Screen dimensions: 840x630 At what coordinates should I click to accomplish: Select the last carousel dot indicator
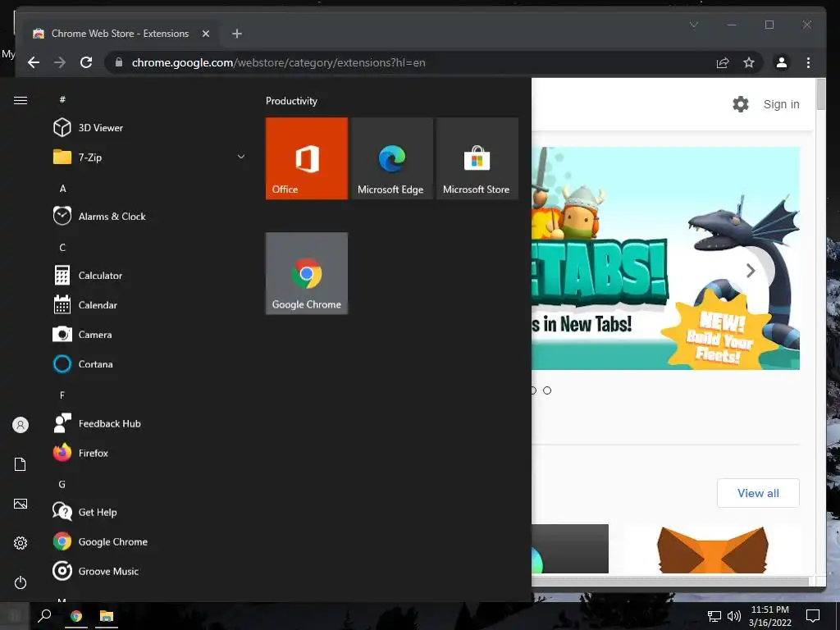pos(547,390)
